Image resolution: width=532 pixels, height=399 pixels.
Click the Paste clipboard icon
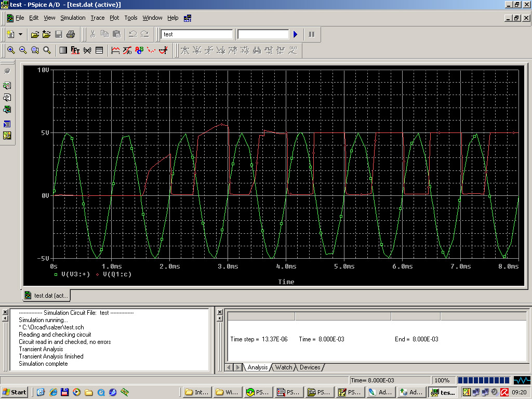tap(116, 34)
